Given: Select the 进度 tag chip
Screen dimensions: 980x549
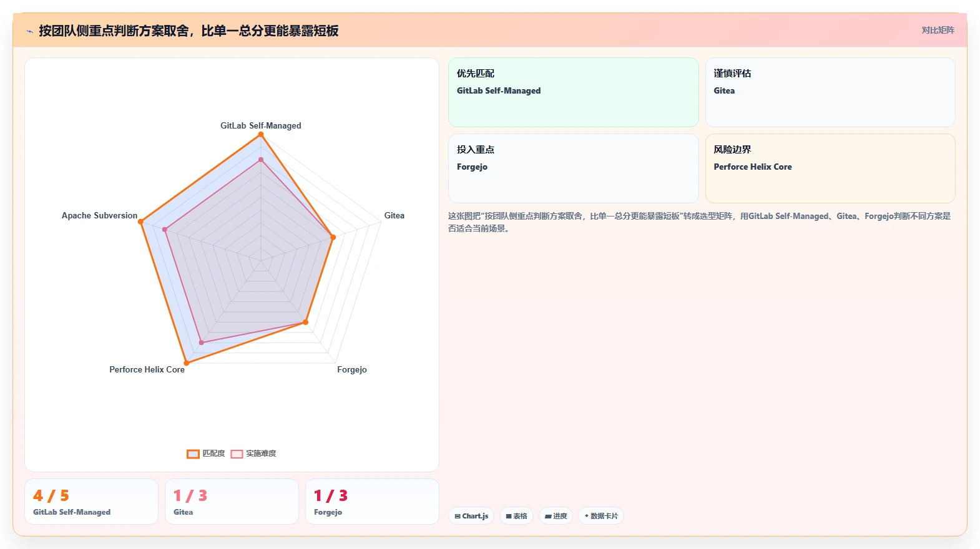Looking at the screenshot, I should [556, 516].
